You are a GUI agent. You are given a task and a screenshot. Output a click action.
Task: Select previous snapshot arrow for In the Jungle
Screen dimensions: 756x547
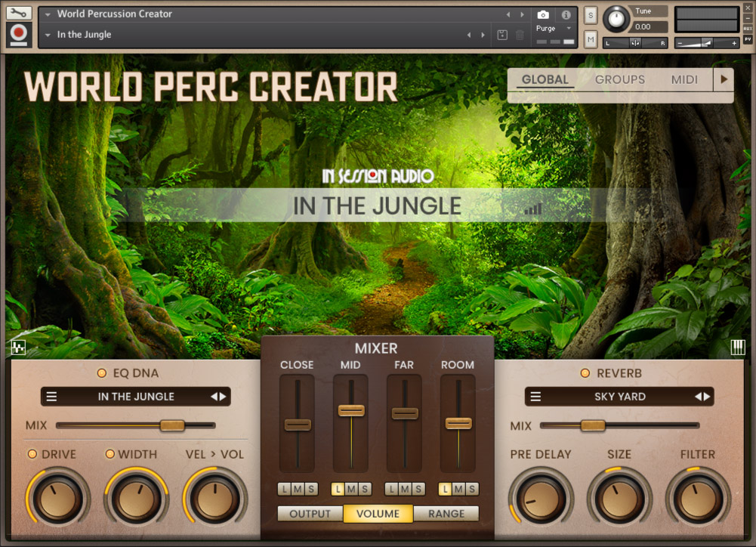469,35
